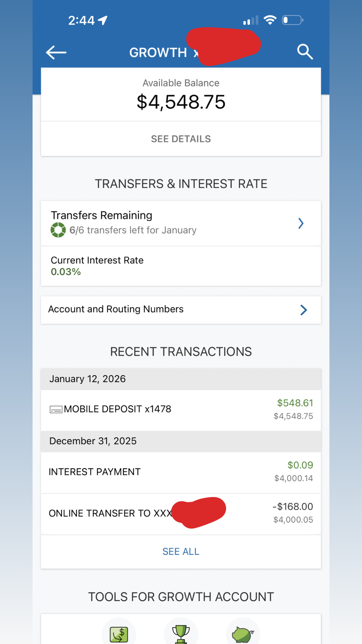The height and width of the screenshot is (644, 362).
Task: Tap the location arrow next to time
Action: tap(103, 20)
